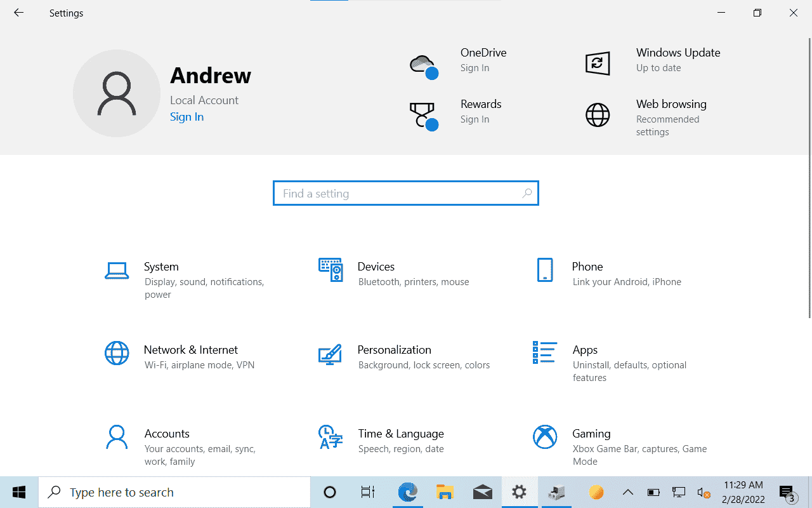
Task: Open the Network & Internet settings
Action: click(188, 357)
